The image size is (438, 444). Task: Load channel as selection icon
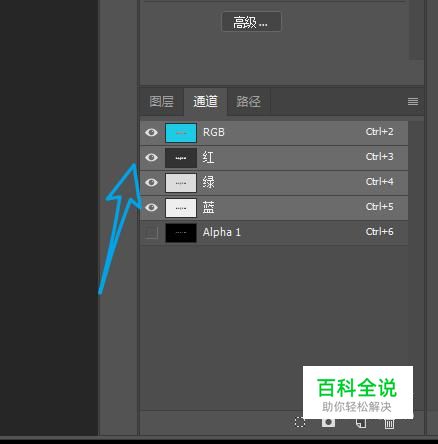[300, 422]
